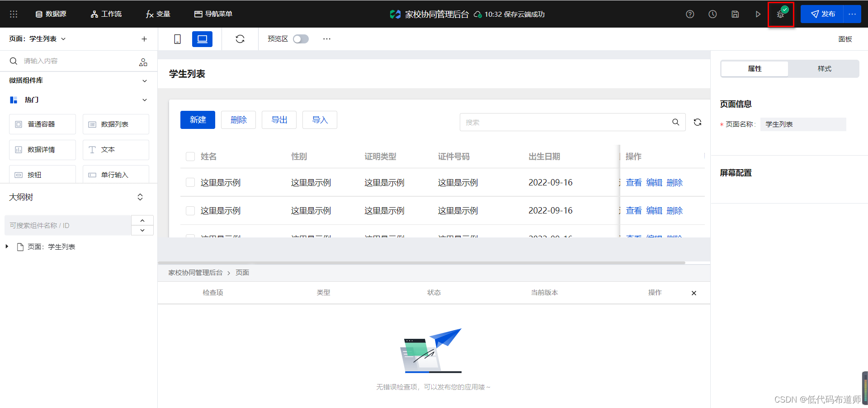Edit the 页面名称 field

803,124
